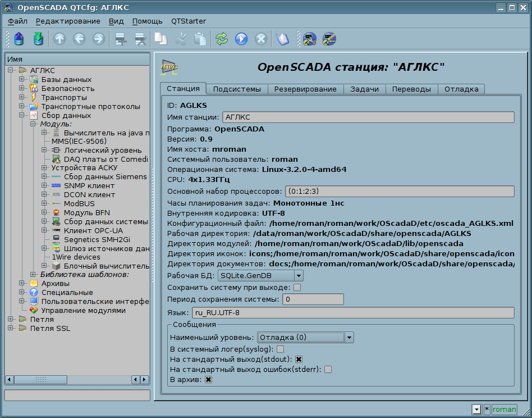Click the Имя column header of tree
Viewport: 532px width, 418px height.
(77, 59)
